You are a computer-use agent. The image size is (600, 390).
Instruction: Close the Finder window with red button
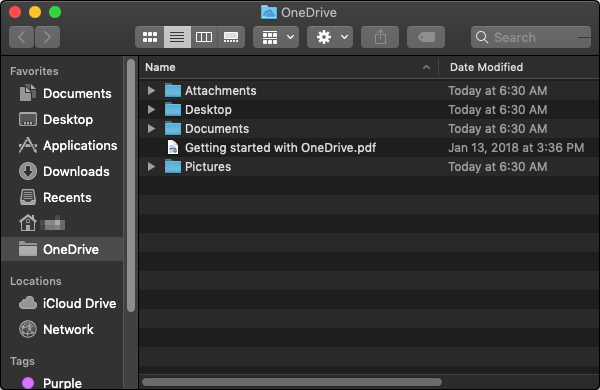click(x=15, y=12)
